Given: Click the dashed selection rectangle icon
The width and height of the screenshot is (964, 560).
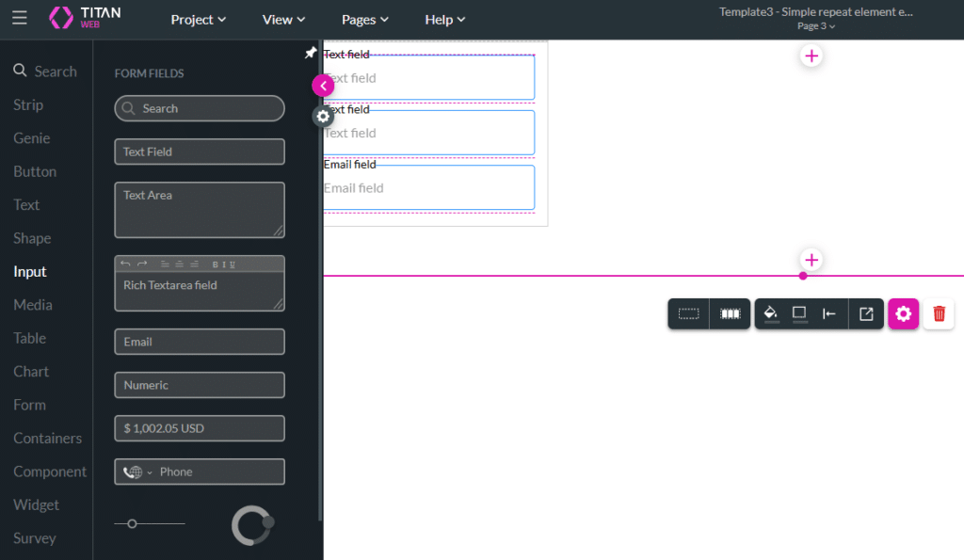Looking at the screenshot, I should (x=688, y=312).
